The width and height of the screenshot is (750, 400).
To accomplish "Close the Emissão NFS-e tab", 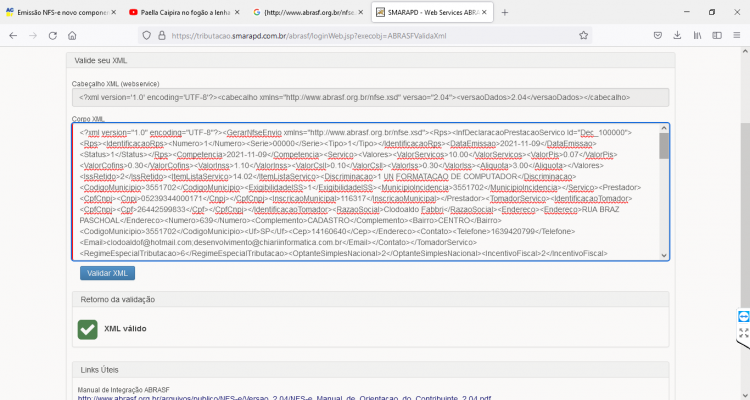I will click(113, 12).
